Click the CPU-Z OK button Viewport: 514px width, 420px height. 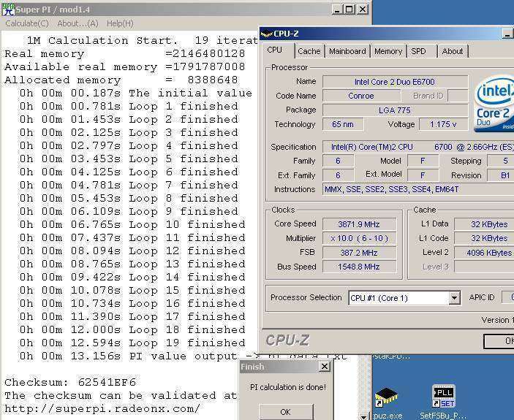(499, 341)
